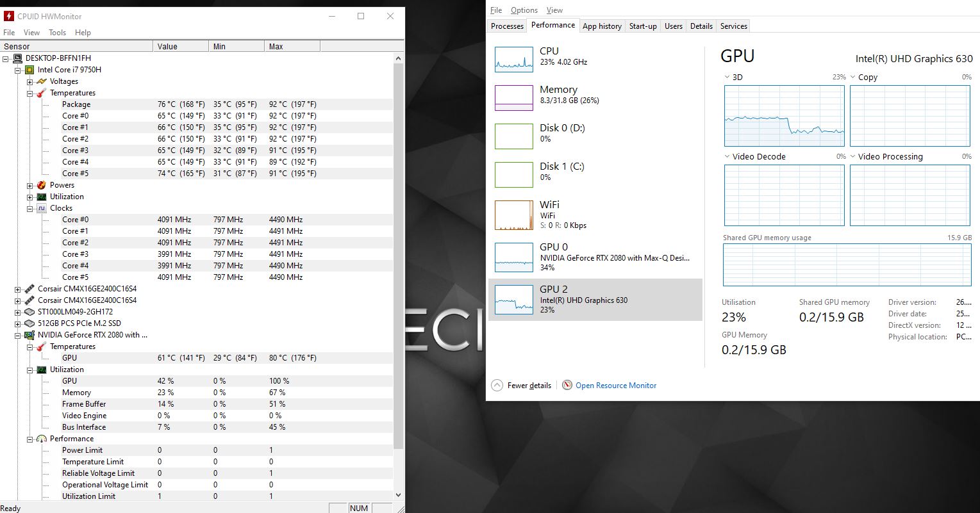Click the CPU Temperatures thermometer icon
980x513 pixels.
(42, 93)
